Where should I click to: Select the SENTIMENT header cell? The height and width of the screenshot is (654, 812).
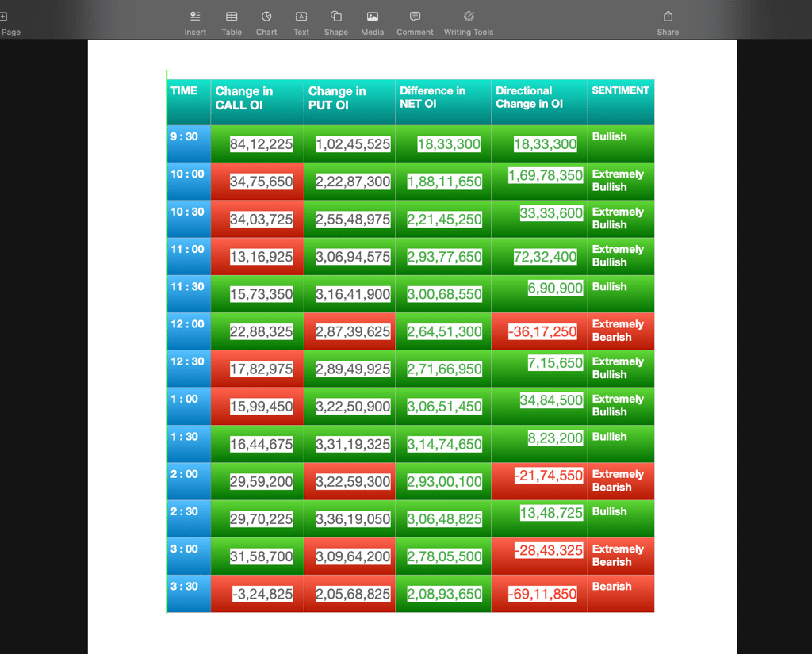(x=621, y=102)
